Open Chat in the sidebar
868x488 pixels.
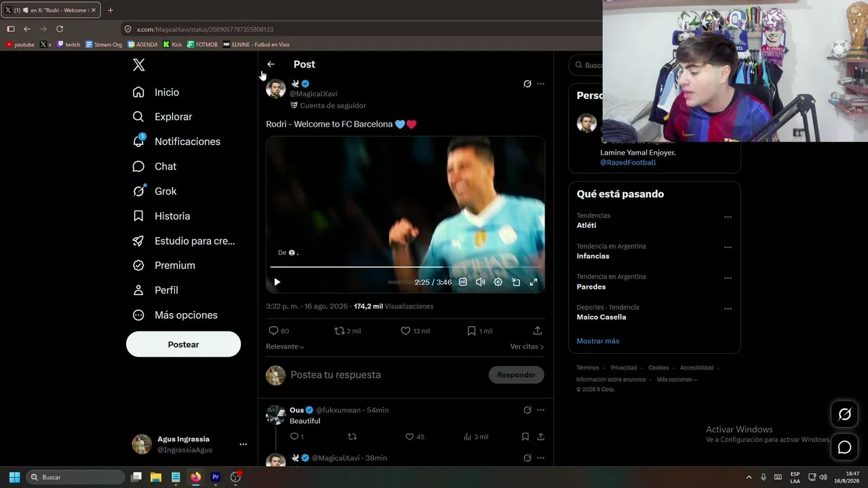155,166
